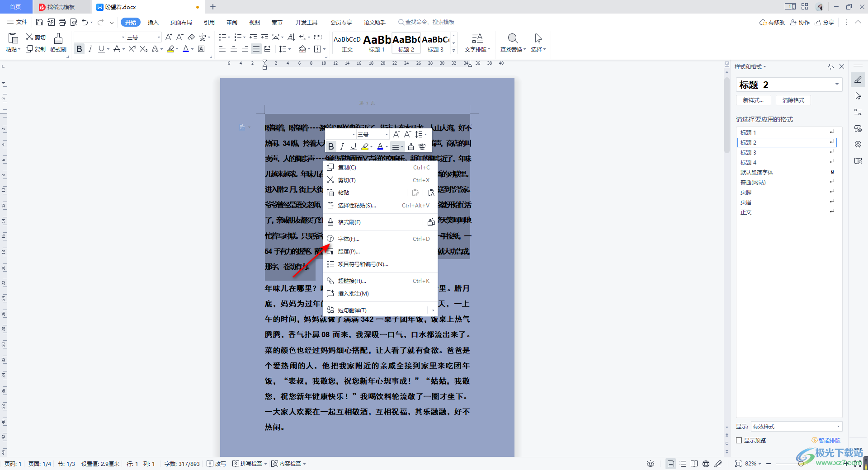868x470 pixels.
Task: Enable the 显示预览 checkbox
Action: click(x=739, y=440)
